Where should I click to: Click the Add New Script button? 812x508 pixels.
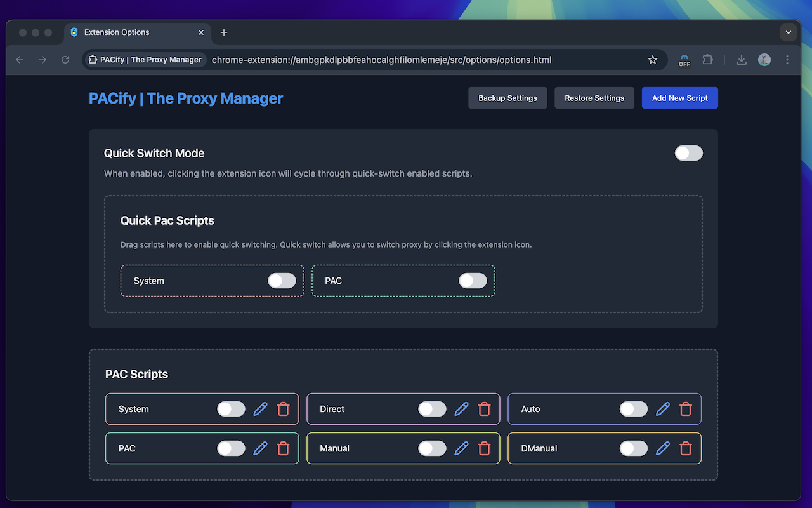[679, 98]
